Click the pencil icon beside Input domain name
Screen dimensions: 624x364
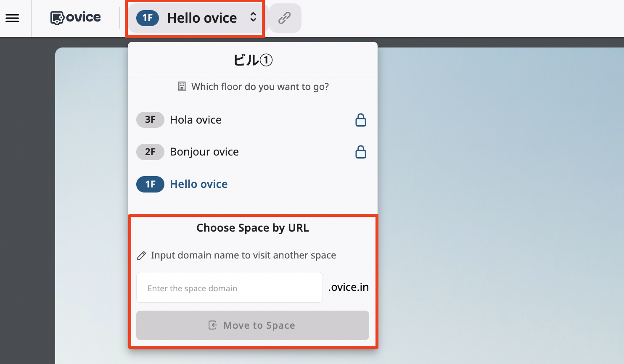pos(142,256)
